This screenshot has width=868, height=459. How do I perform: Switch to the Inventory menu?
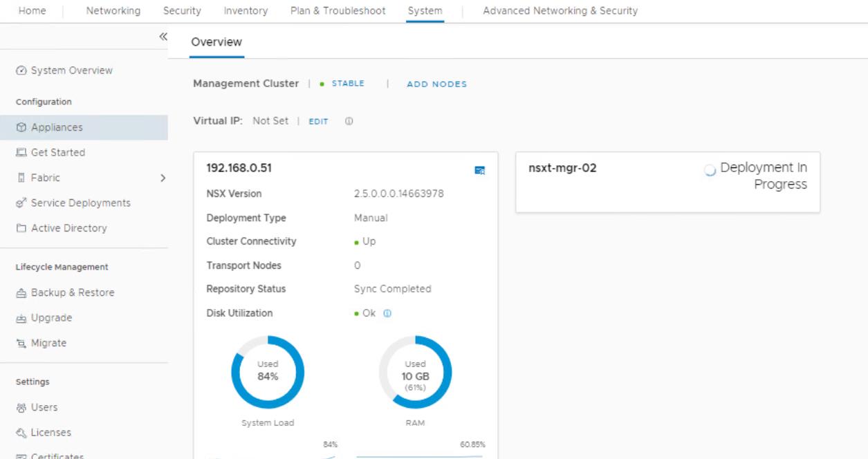pos(246,11)
